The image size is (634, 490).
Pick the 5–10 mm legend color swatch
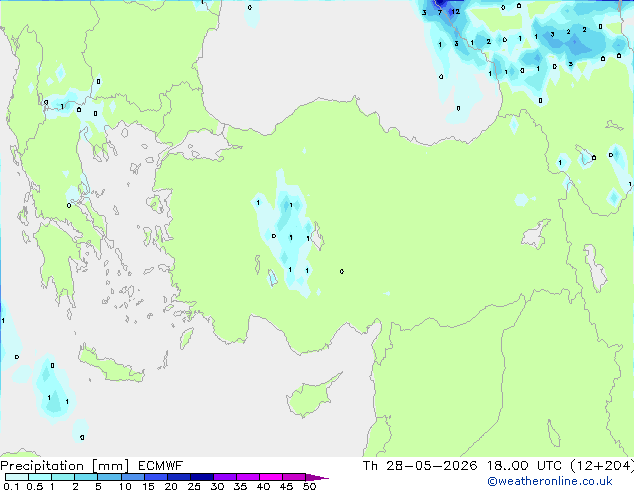pyautogui.click(x=109, y=477)
